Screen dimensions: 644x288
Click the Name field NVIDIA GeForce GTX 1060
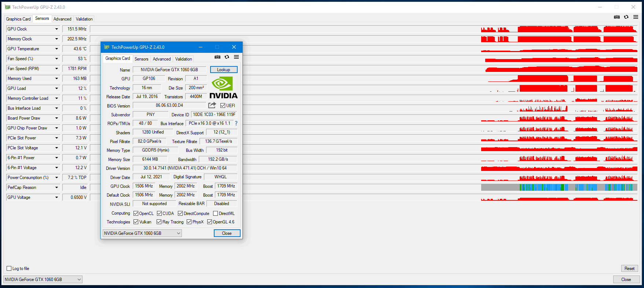click(x=169, y=70)
